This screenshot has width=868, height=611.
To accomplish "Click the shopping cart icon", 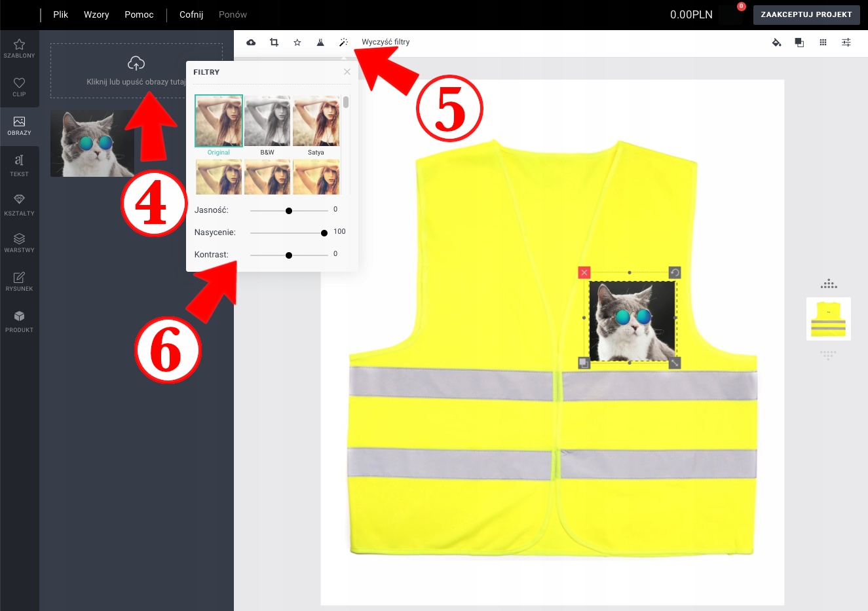I will [x=730, y=14].
